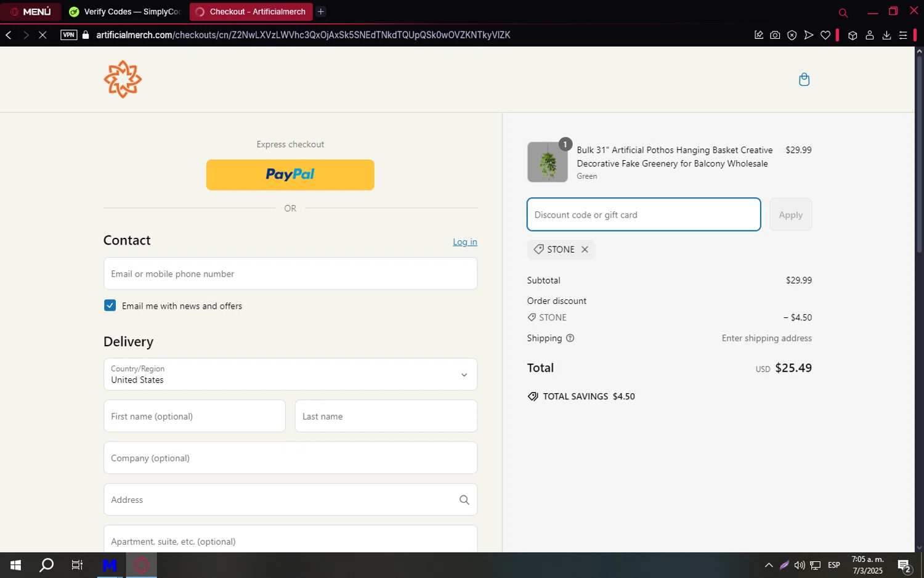Open the volume speaker tray icon

pos(800,565)
